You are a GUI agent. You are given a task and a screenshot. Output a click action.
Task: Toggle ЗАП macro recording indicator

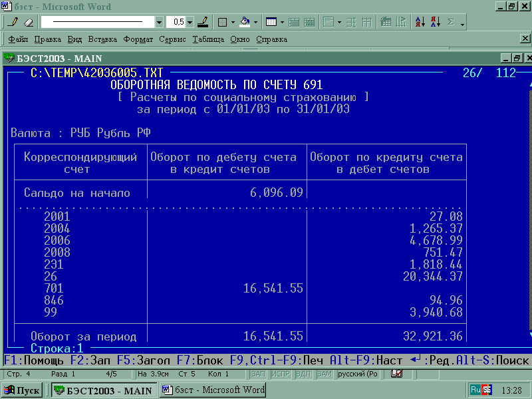tap(258, 374)
